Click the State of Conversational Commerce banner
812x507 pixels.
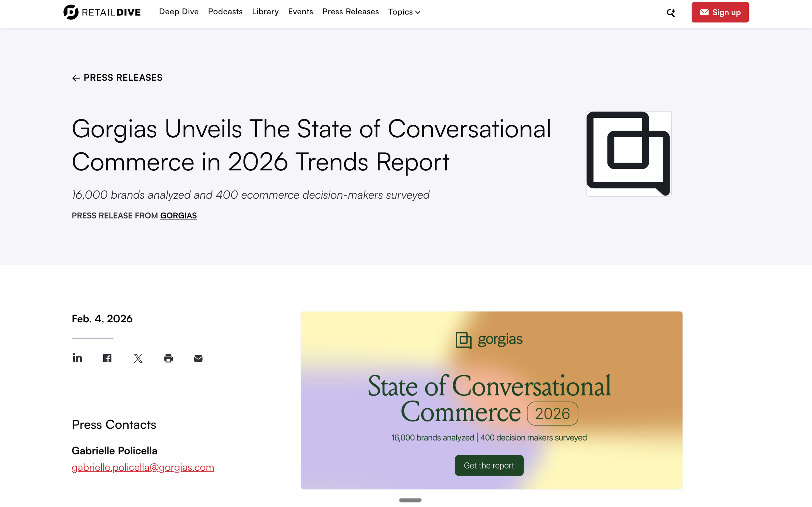pyautogui.click(x=491, y=400)
